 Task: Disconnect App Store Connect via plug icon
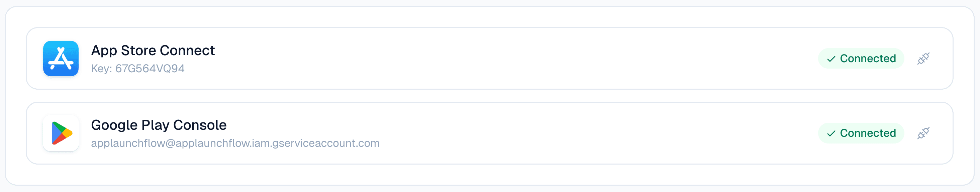923,59
